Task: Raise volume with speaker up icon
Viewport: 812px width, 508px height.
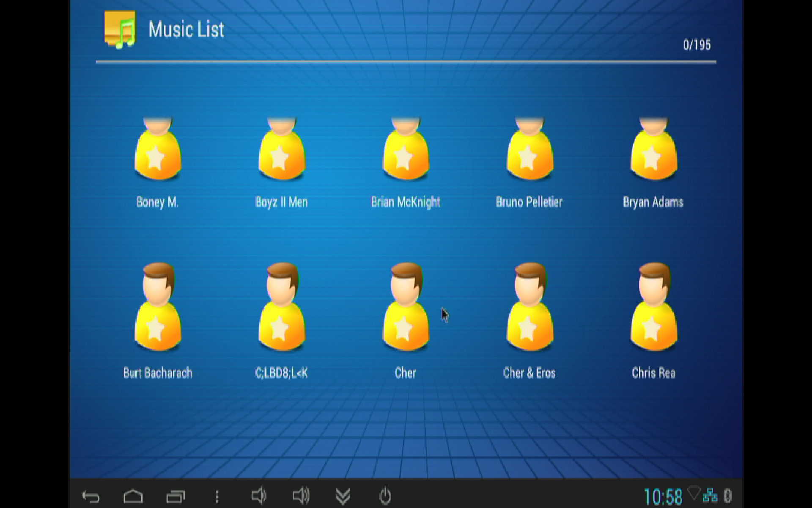Action: (x=301, y=495)
